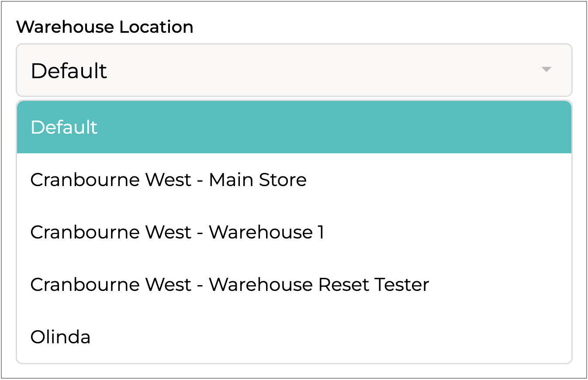This screenshot has height=380, width=588.
Task: Click the last option in the list, Olinda
Action: tap(61, 337)
